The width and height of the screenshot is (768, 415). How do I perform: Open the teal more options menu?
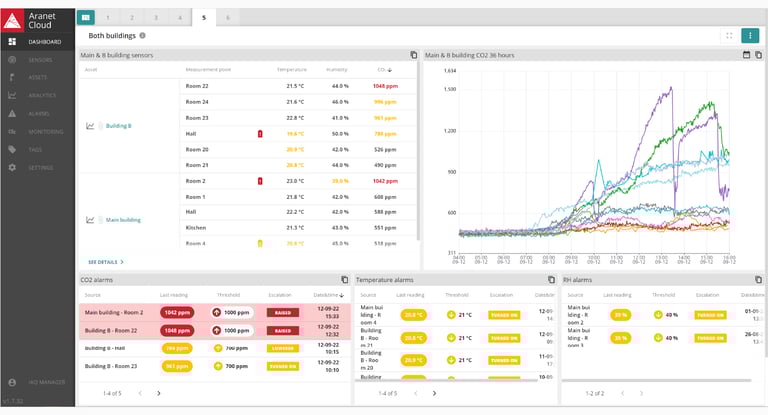[x=750, y=35]
